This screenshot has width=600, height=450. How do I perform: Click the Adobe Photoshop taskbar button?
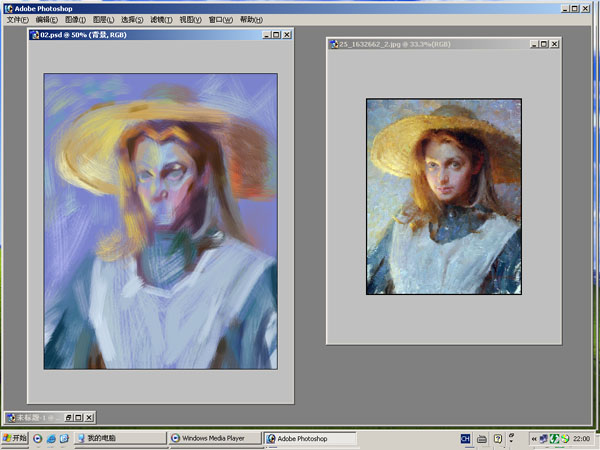click(310, 438)
